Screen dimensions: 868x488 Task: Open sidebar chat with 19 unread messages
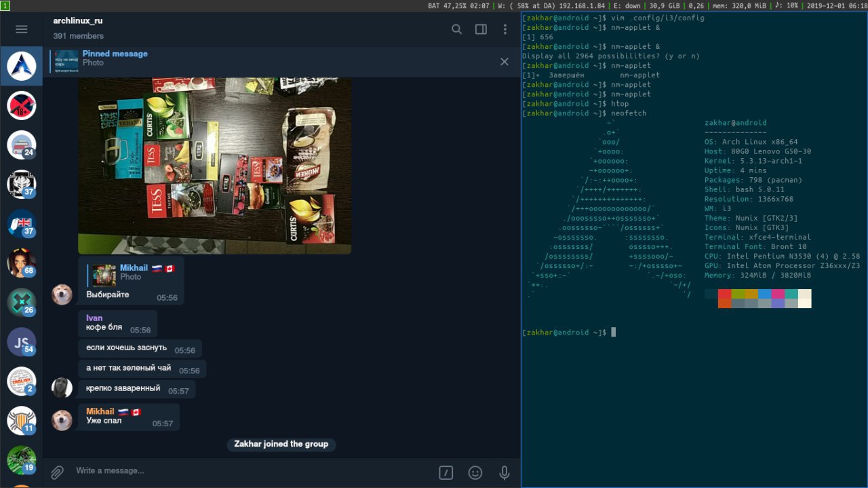(21, 459)
